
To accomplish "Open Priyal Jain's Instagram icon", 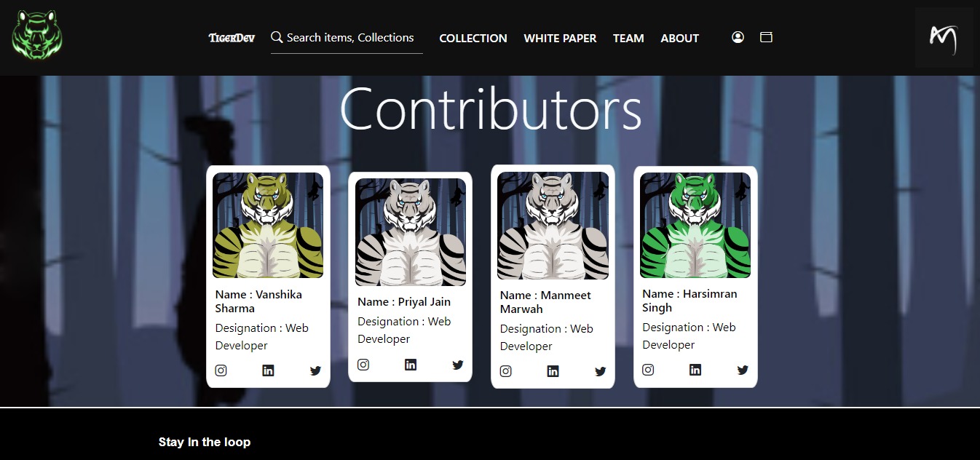I will tap(363, 365).
